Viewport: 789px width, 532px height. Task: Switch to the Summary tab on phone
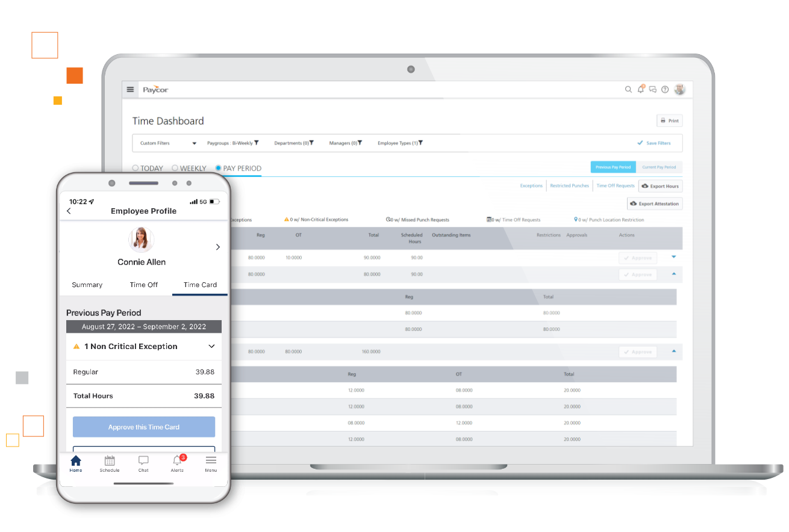point(87,285)
